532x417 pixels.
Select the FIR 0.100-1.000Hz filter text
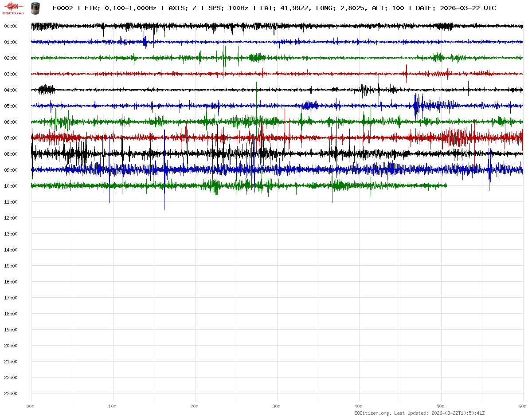[120, 8]
